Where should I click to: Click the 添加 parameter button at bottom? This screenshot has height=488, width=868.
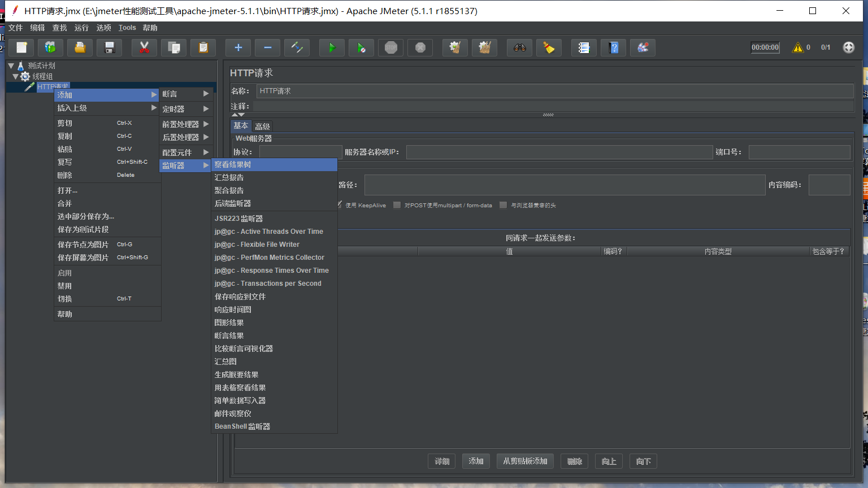476,461
